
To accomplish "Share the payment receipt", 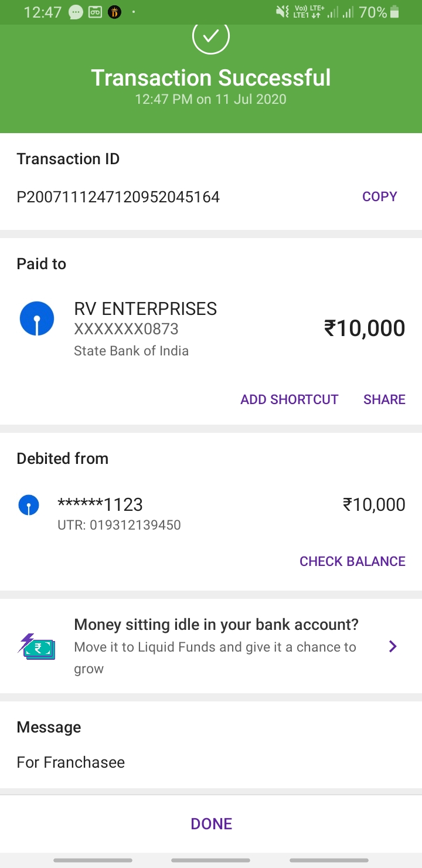I will click(384, 399).
